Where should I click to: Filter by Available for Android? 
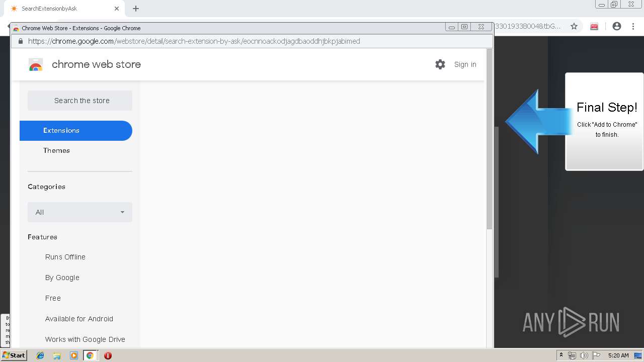pos(79,319)
